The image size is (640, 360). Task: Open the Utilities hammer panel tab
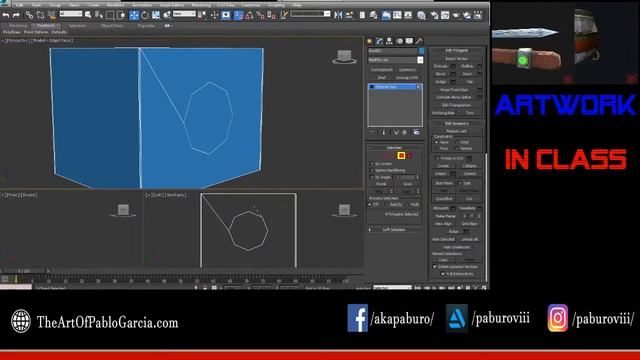pyautogui.click(x=419, y=41)
